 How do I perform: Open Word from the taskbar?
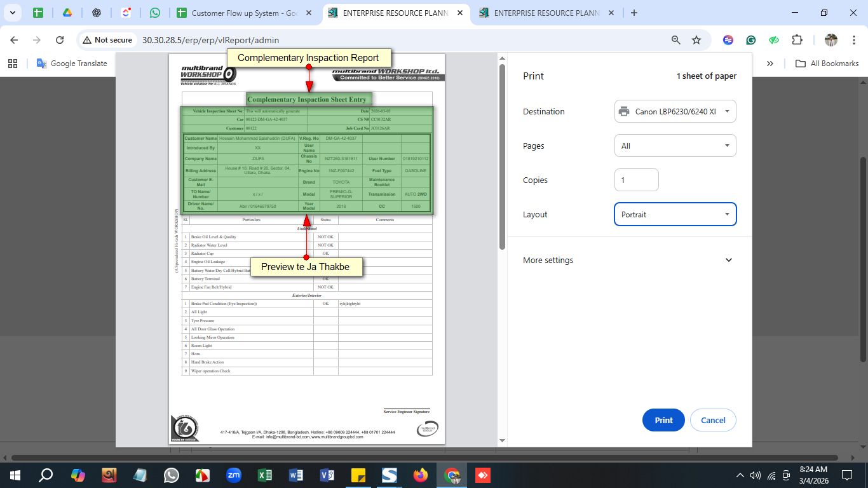coord(296,475)
